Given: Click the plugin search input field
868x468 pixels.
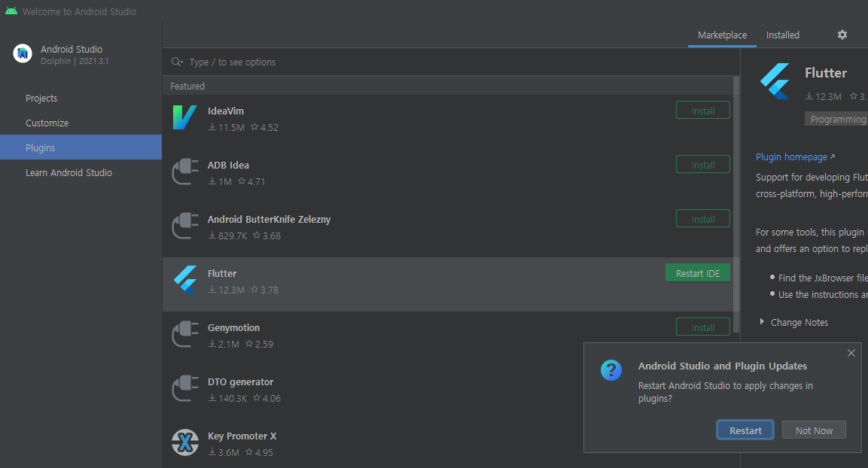Looking at the screenshot, I should [x=451, y=62].
